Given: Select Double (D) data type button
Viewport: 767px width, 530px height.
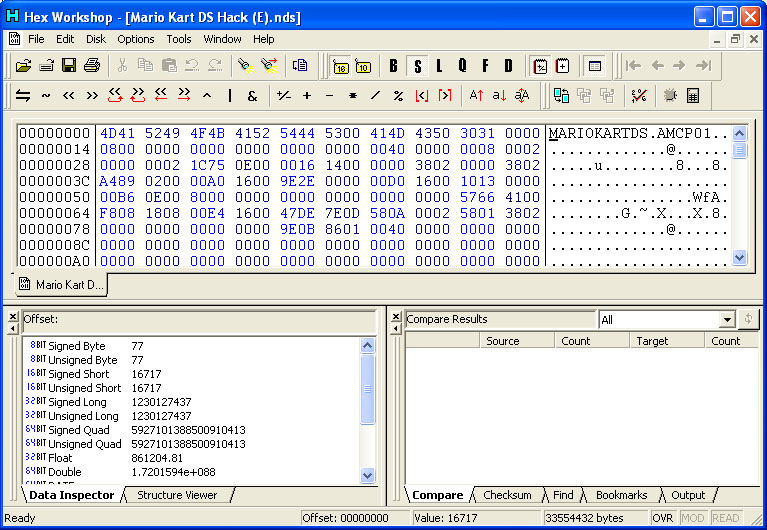Looking at the screenshot, I should [x=509, y=66].
